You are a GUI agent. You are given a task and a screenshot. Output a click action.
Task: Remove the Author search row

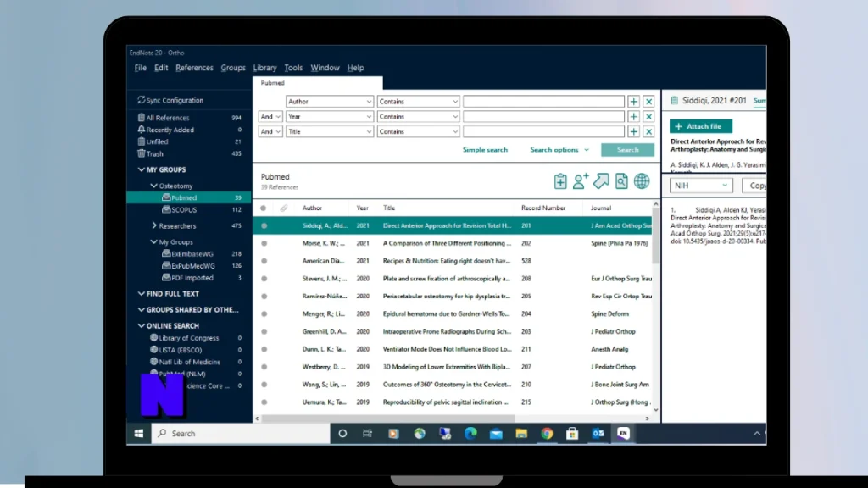[648, 102]
